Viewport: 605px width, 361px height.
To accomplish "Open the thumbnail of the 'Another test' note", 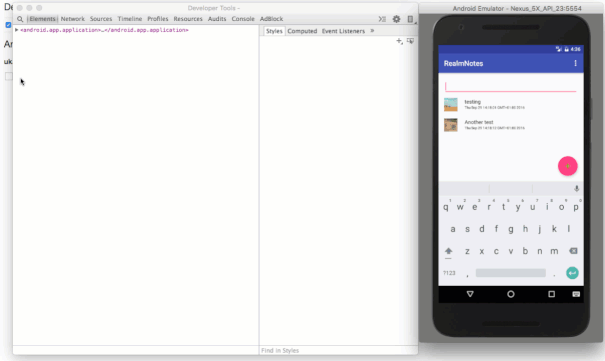I will point(451,125).
